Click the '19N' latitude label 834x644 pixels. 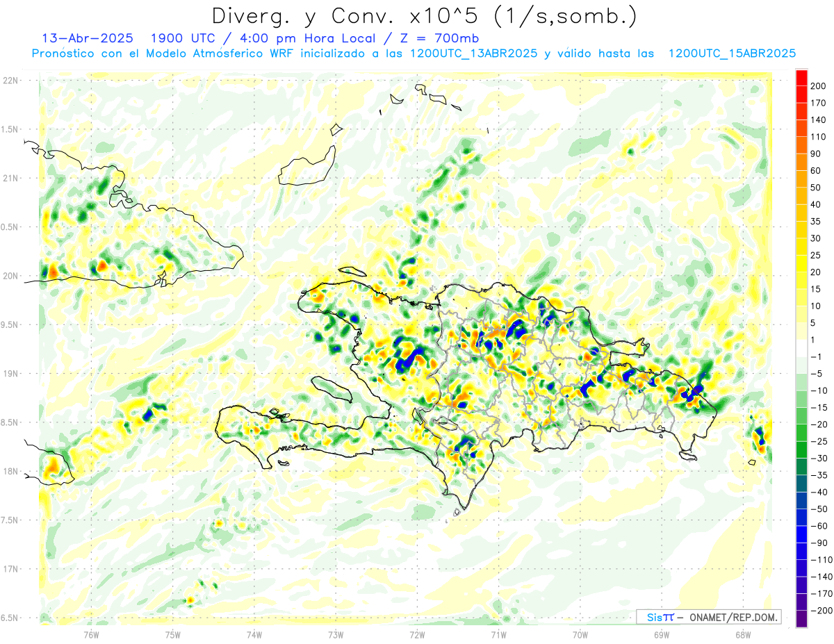pyautogui.click(x=10, y=374)
